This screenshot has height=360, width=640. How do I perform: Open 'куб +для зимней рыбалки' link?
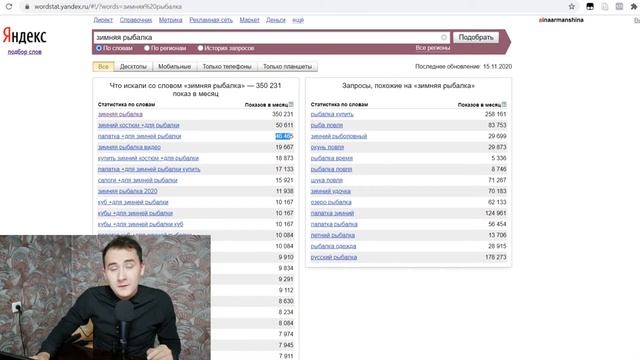pyautogui.click(x=133, y=202)
